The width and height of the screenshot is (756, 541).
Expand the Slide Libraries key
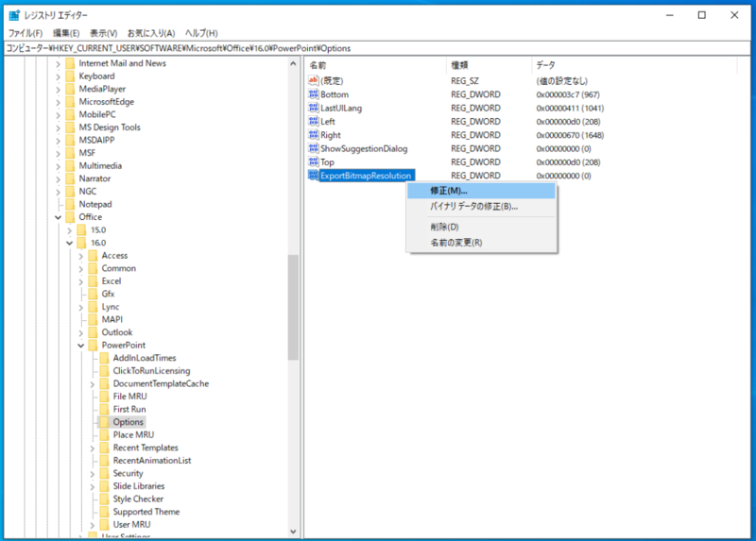pos(92,486)
